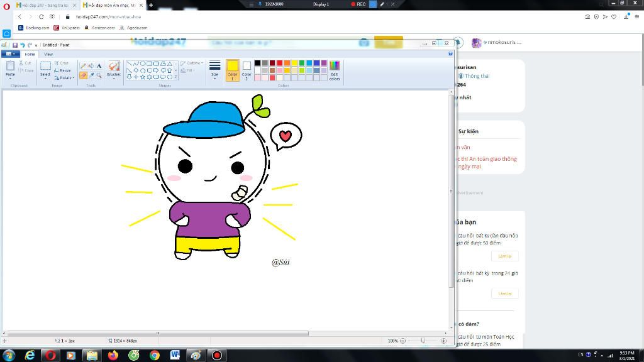Open the Booking.com bookmark
Viewport: 644px width, 362px height.
(34, 28)
